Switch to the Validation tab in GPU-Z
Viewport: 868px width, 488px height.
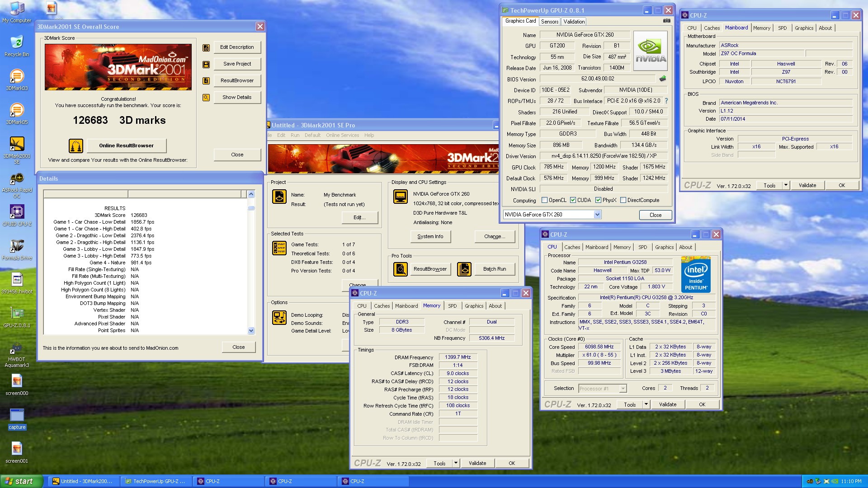(x=574, y=22)
